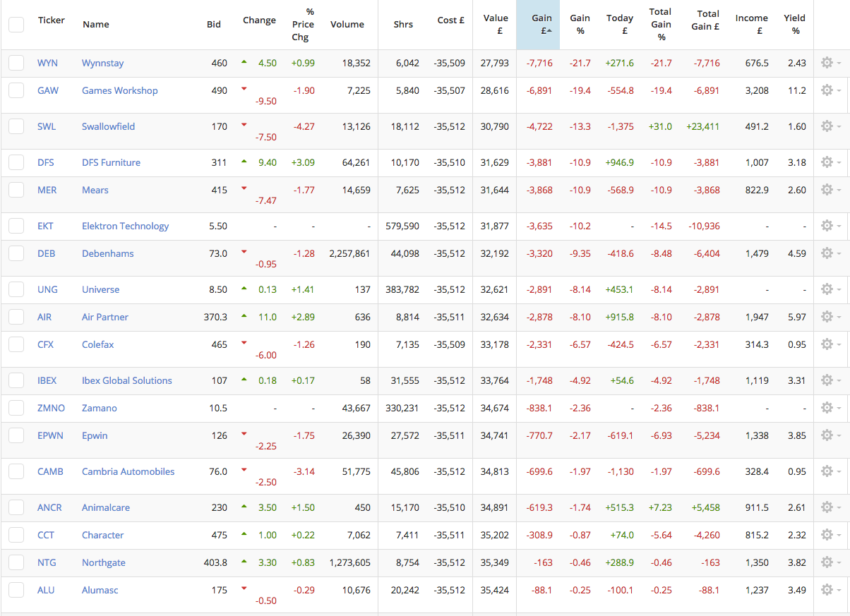
Task: Open the gear icon for Elektron Technology
Action: click(827, 226)
